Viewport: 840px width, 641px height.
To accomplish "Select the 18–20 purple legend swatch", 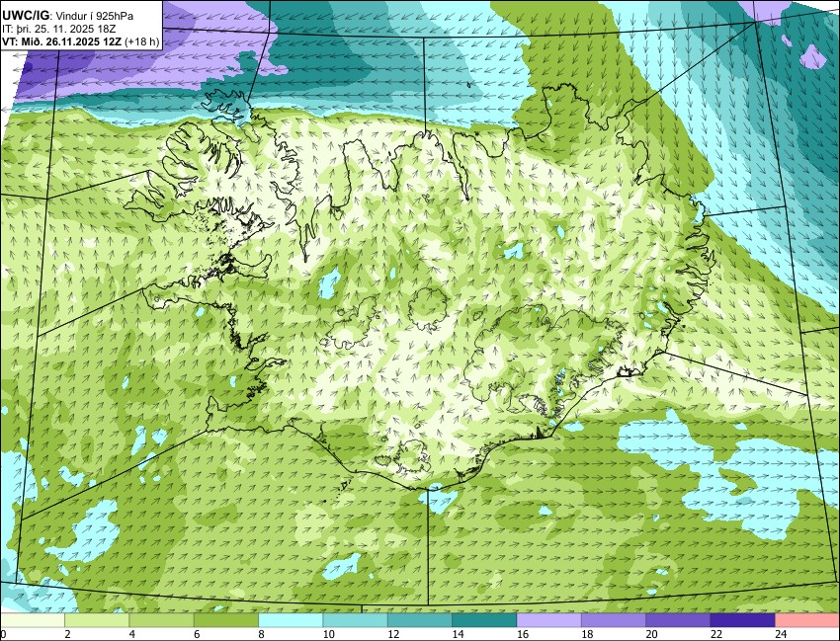I will point(614,620).
